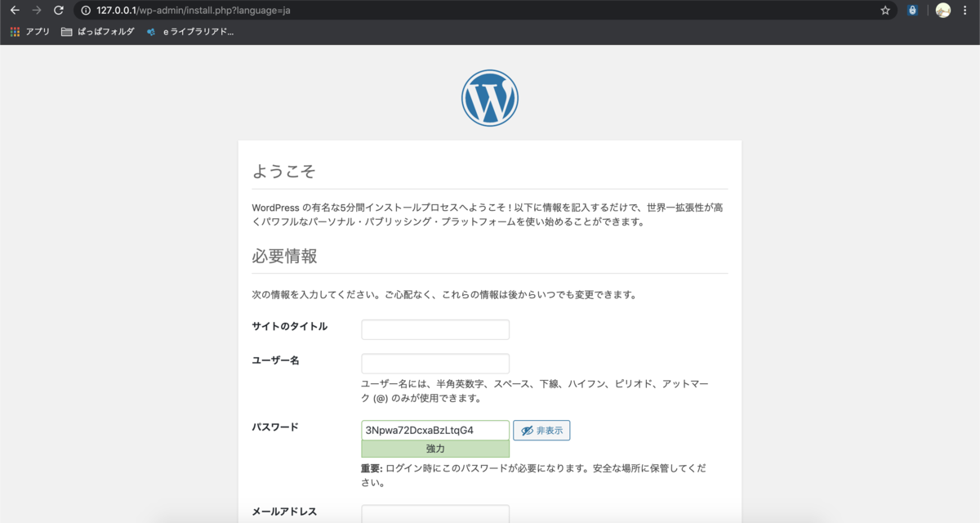980x523 pixels.
Task: Click the browser forward arrow
Action: click(36, 11)
